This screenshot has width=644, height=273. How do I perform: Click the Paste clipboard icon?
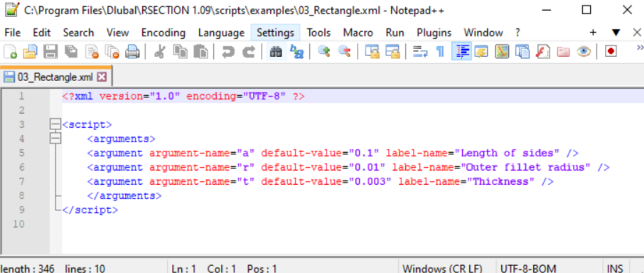pyautogui.click(x=200, y=52)
